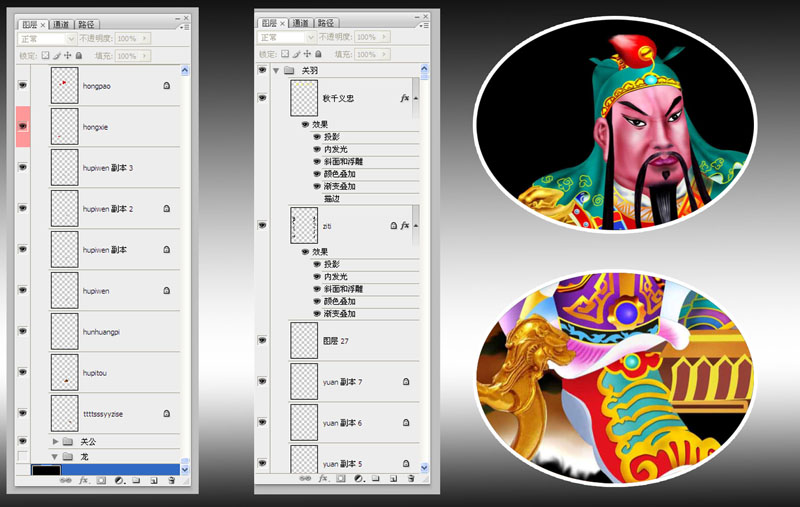Click the up arrow of the left panel scrollbar
Viewport: 800px width, 507px height.
pyautogui.click(x=185, y=70)
